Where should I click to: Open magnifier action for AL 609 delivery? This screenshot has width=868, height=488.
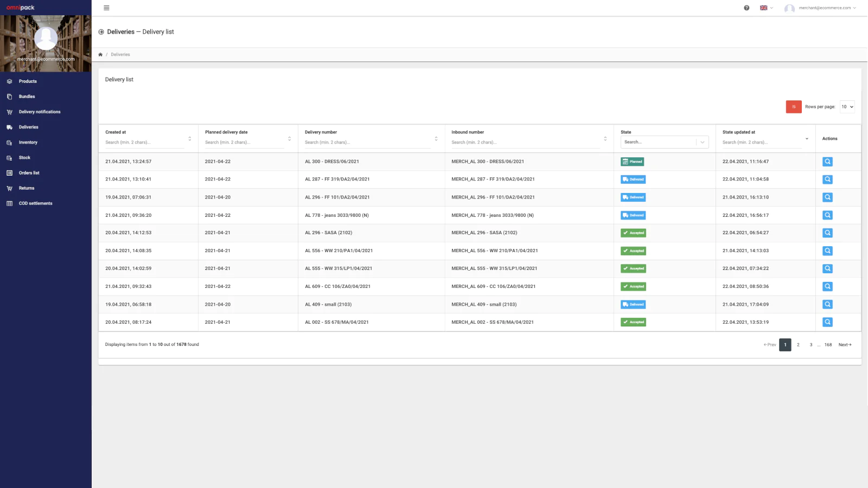[827, 286]
